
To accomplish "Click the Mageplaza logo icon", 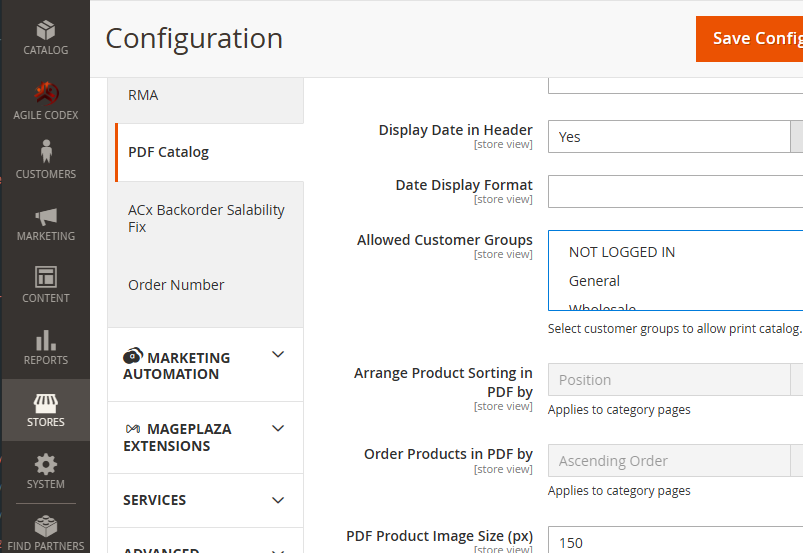I will (x=133, y=429).
